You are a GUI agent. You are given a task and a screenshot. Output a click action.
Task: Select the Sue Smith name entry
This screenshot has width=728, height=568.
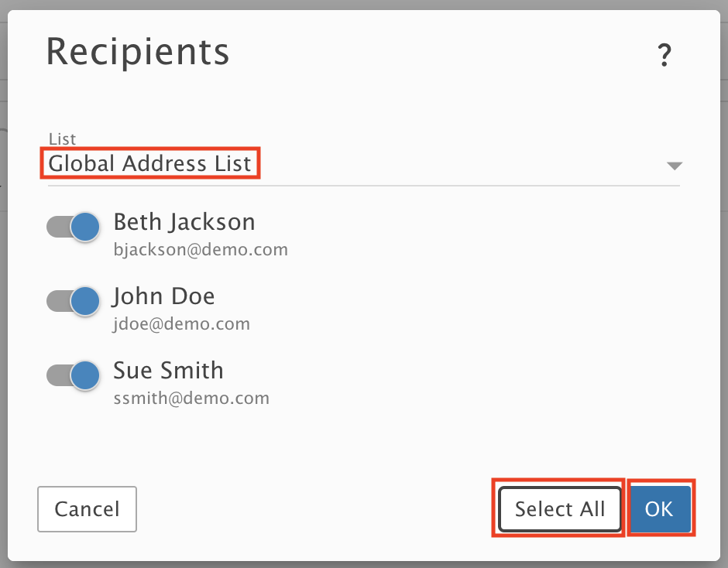[x=169, y=371]
